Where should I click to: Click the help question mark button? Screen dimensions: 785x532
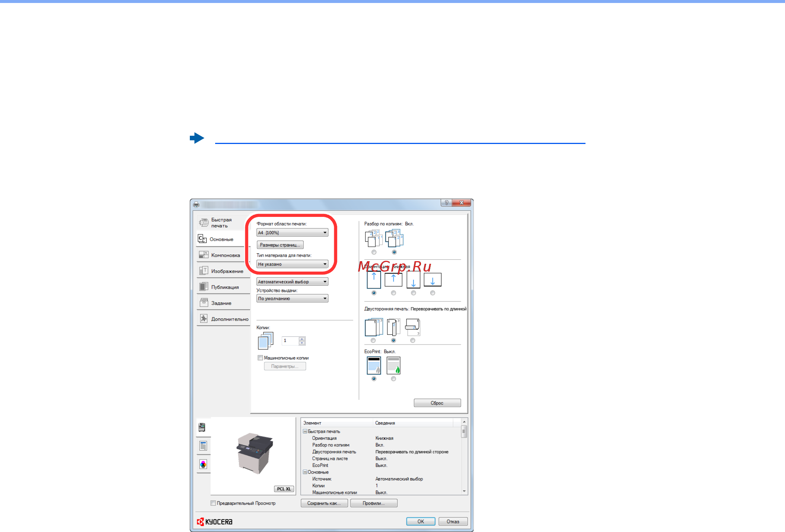[446, 203]
